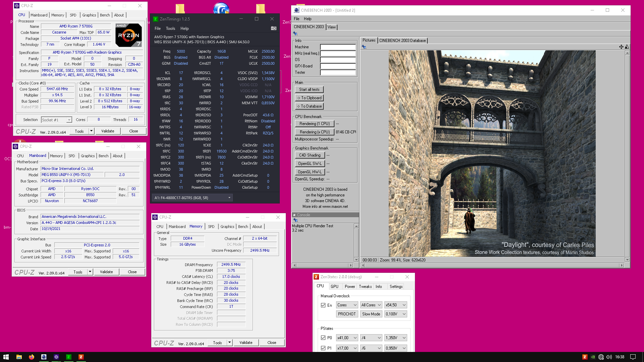Open the 0,100V voltage dropdown

pos(396,314)
